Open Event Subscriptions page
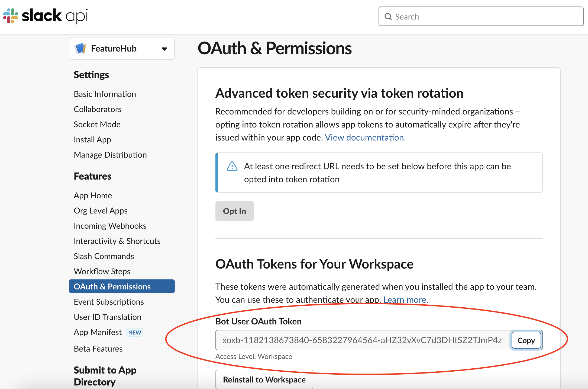 (109, 302)
